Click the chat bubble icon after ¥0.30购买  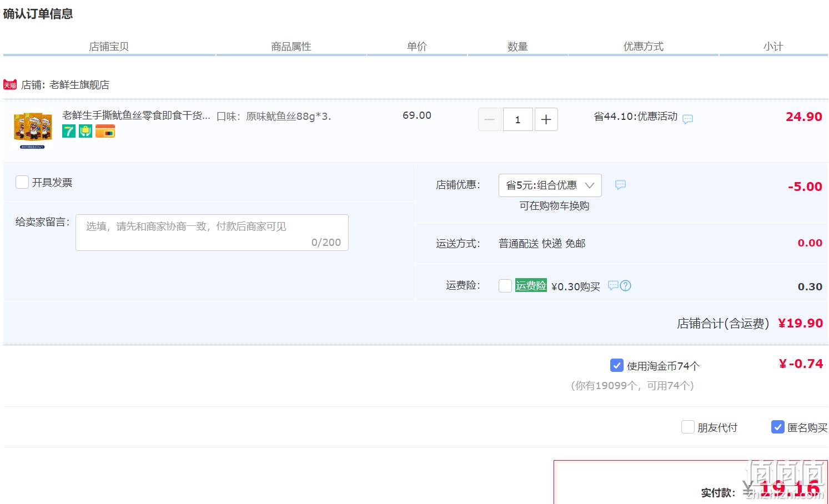pos(613,285)
